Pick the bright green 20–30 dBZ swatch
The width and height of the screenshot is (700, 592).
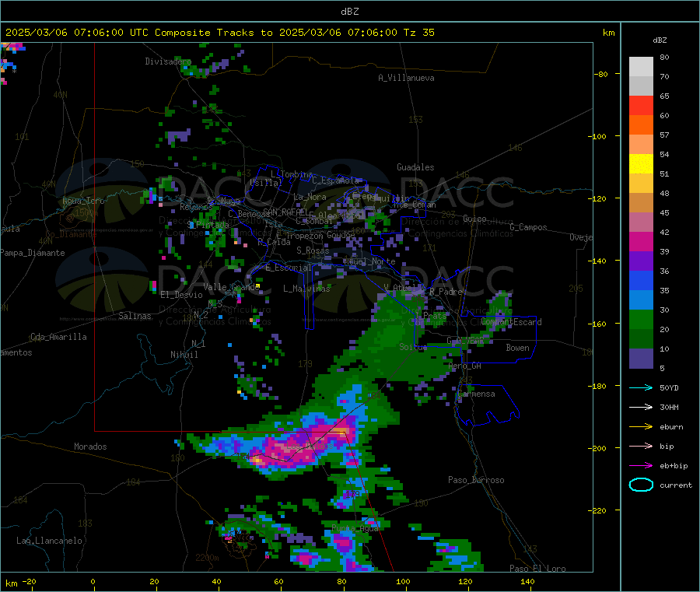(x=641, y=319)
